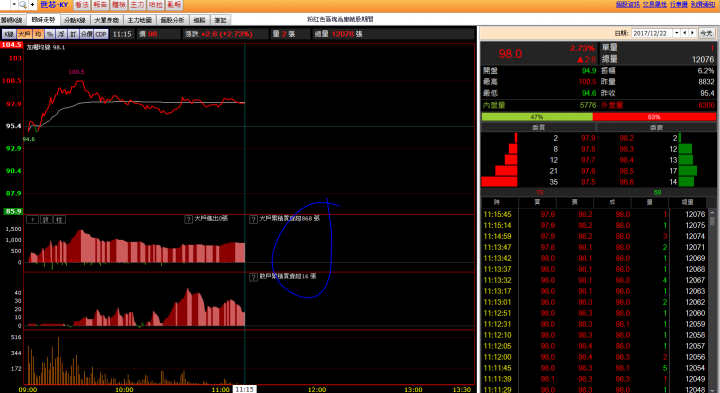Screen dimensions: 720x393
Task: Click the trade list vertical scrollbar
Action: click(x=712, y=301)
